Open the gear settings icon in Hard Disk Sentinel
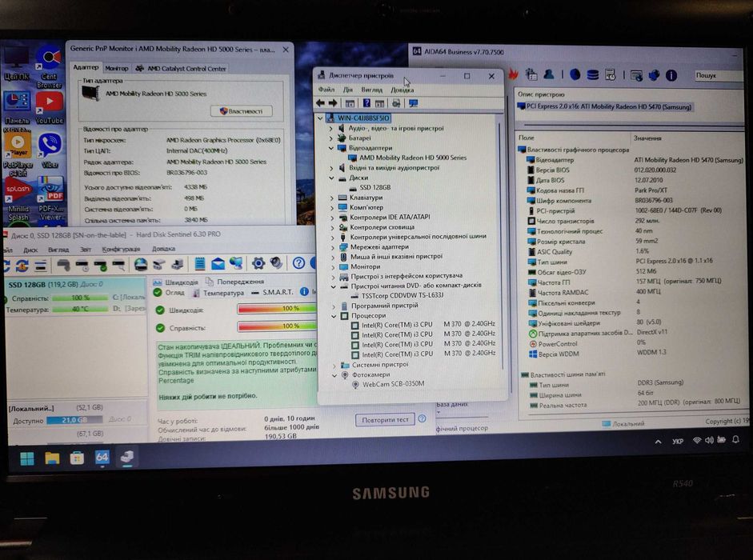This screenshot has height=560, width=753. point(258,262)
